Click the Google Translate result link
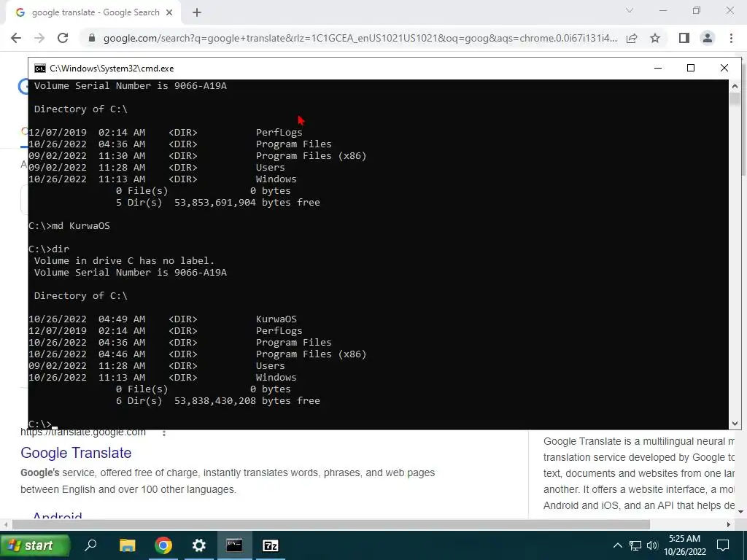 [x=76, y=453]
